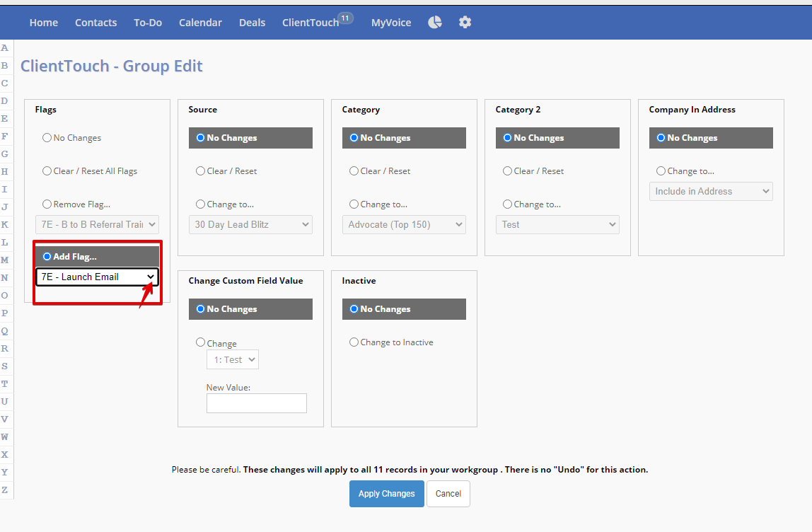Open the 1: Test custom field dropdown
Screen dimensions: 812x532
pos(233,359)
